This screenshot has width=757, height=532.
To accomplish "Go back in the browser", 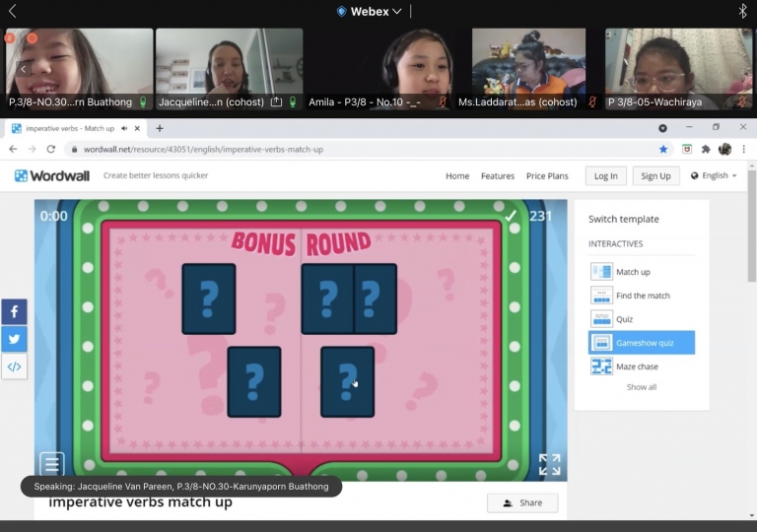I will [13, 149].
